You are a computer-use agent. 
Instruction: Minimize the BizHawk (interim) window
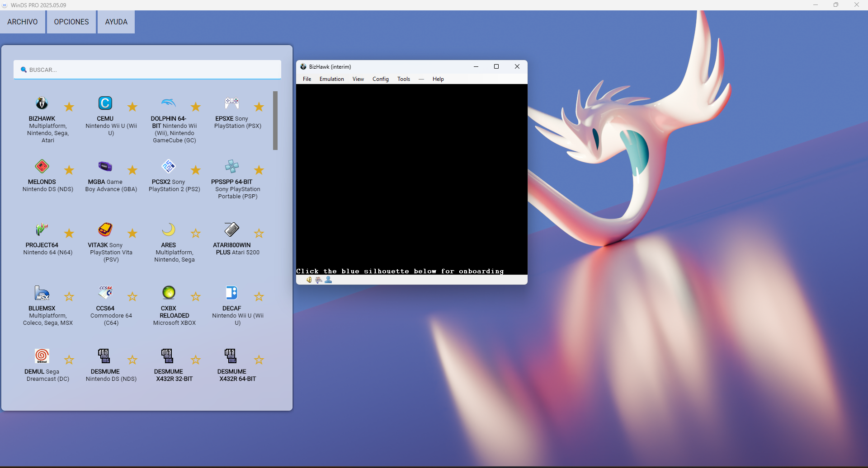tap(476, 66)
